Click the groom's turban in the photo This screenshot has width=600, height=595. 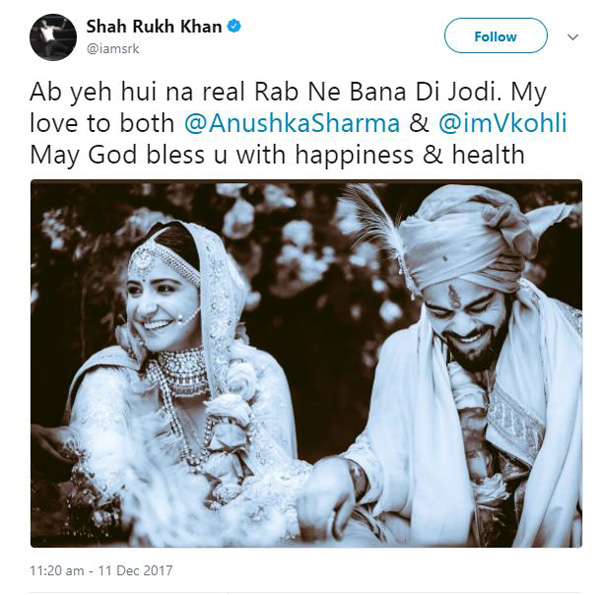[473, 237]
